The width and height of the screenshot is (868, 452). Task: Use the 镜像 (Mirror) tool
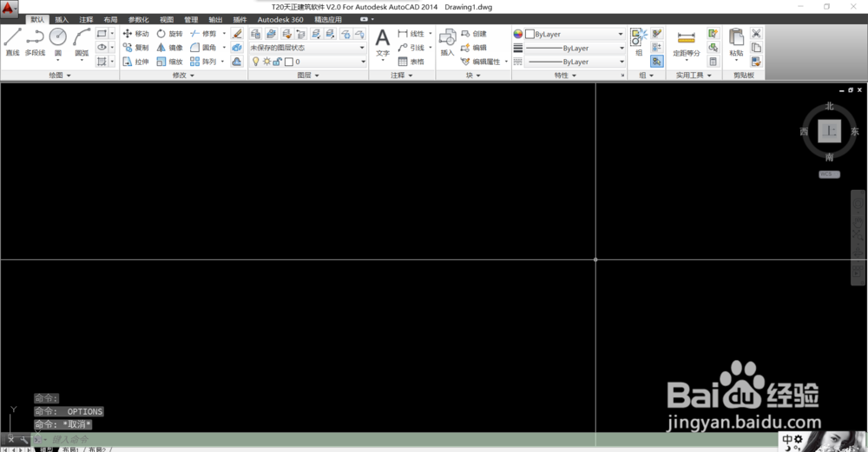click(169, 48)
